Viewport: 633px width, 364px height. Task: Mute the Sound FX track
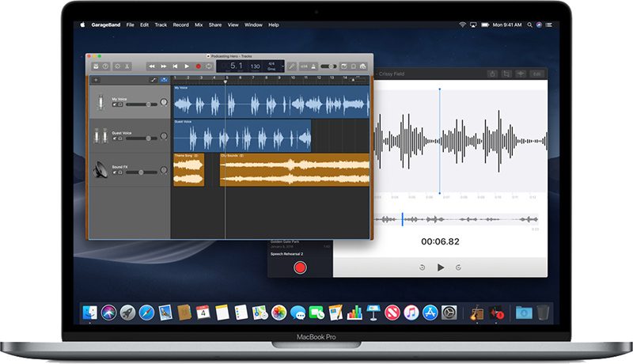tap(115, 173)
